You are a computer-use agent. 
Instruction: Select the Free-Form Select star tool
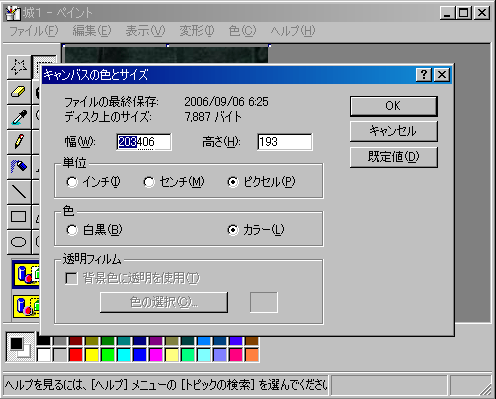(19, 67)
